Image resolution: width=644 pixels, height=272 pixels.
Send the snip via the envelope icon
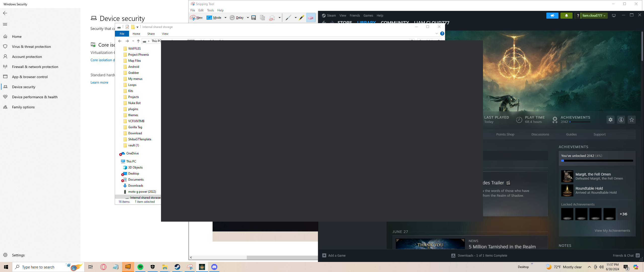272,18
